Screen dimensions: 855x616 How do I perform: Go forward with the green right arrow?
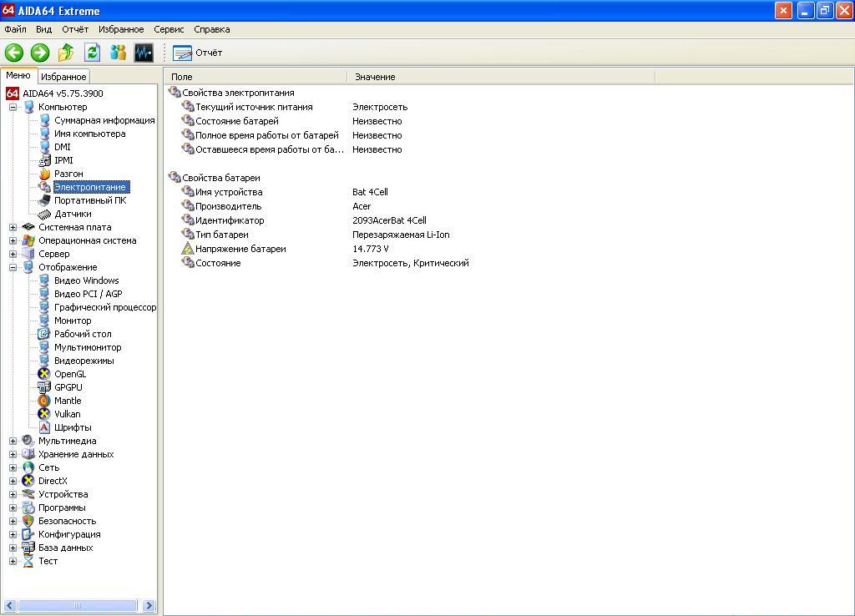coord(40,53)
